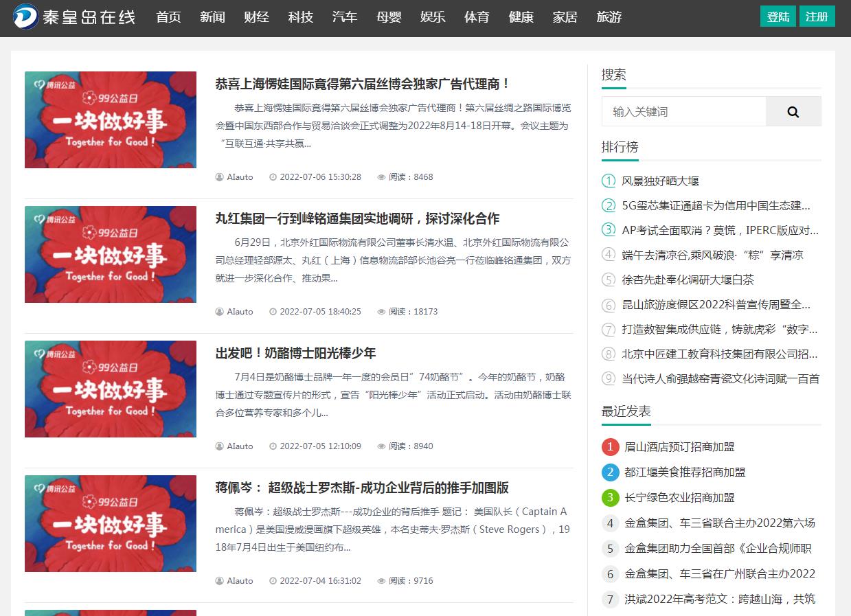Open article 出发吧！奶酪博士阳光棒少年
851x616 pixels.
tap(296, 353)
